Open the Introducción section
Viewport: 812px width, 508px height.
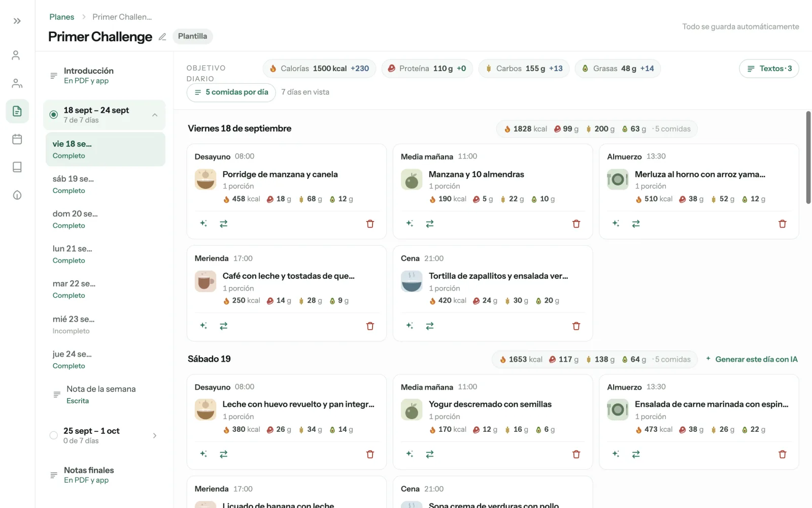tap(105, 75)
